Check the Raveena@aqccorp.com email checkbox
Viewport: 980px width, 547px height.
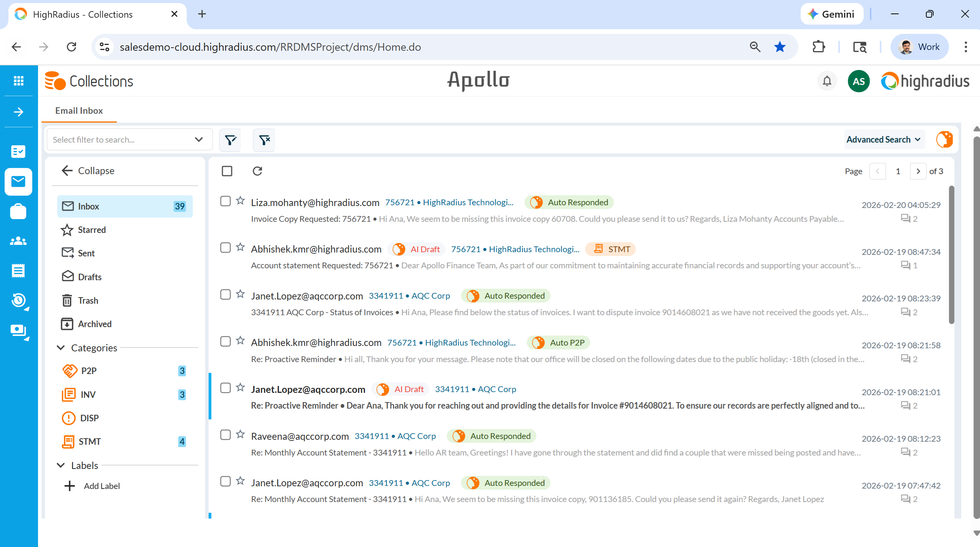[226, 435]
